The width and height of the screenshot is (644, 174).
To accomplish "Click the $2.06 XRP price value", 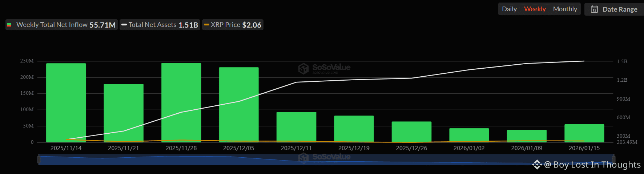I will coord(252,25).
